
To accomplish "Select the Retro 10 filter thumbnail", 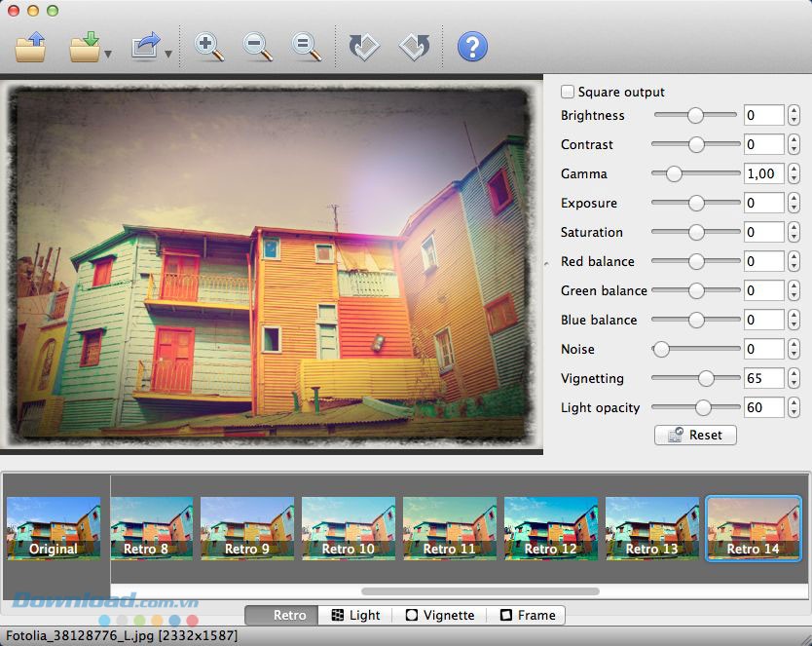I will click(x=349, y=527).
